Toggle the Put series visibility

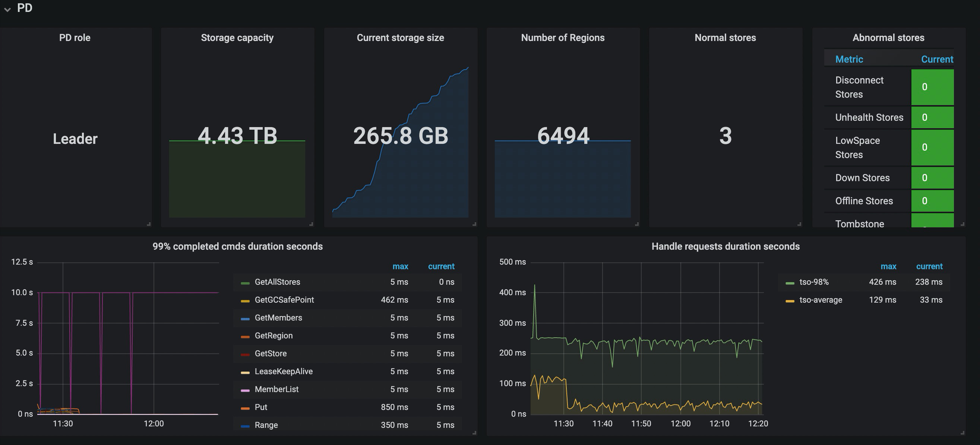260,407
